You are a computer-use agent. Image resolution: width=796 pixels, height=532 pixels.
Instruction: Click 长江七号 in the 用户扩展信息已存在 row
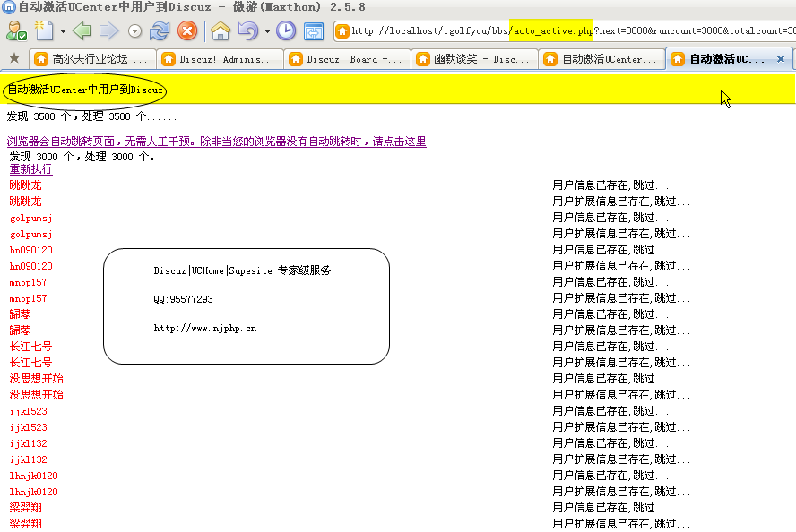click(x=31, y=363)
